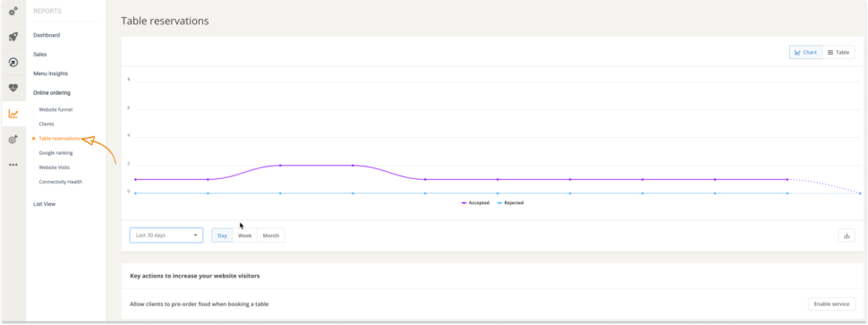
Task: Click the rocket icon in sidebar
Action: pos(13,37)
